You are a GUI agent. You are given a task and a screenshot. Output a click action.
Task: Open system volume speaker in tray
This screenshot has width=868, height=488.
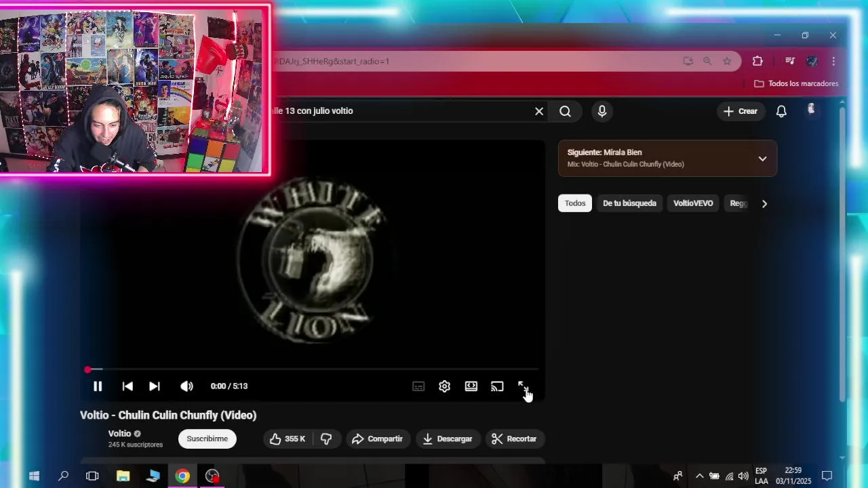tap(743, 476)
